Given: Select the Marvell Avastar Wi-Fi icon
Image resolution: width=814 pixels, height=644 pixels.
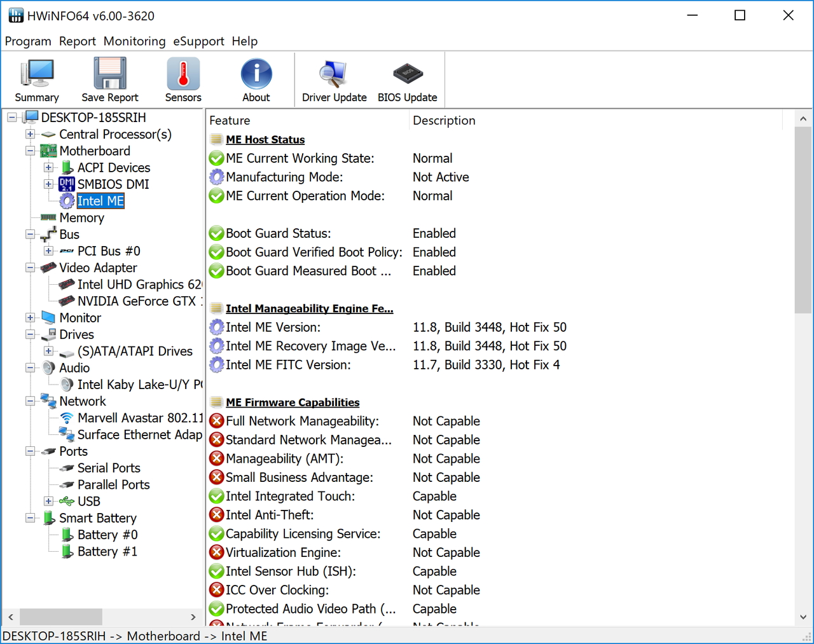Looking at the screenshot, I should coord(67,418).
